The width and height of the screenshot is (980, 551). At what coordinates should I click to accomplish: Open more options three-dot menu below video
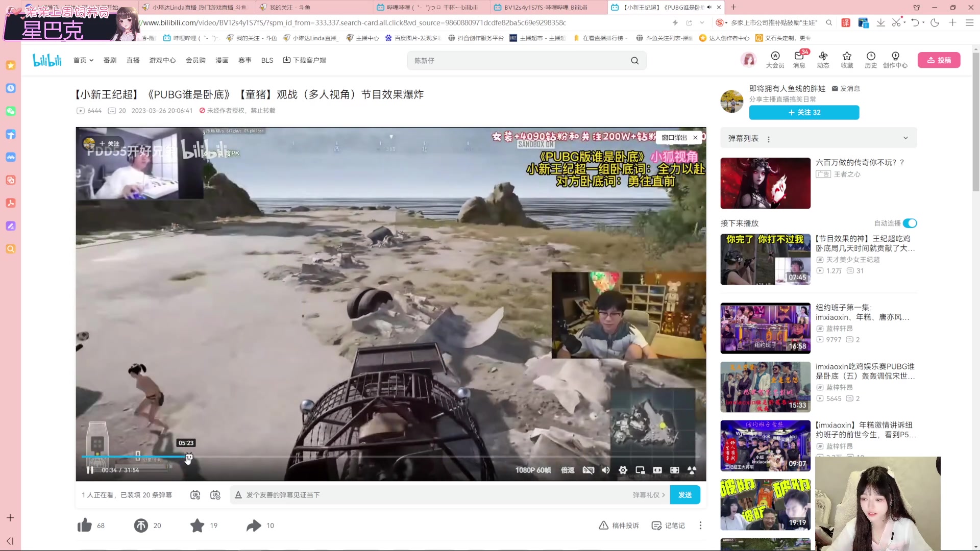tap(700, 525)
